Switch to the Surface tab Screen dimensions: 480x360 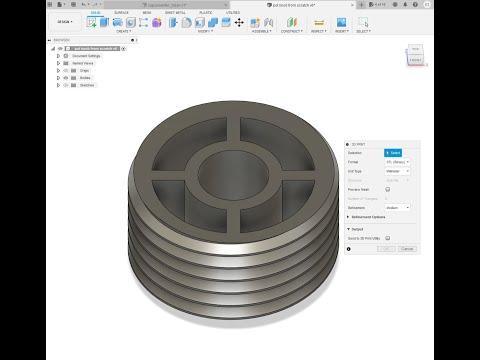[121, 13]
